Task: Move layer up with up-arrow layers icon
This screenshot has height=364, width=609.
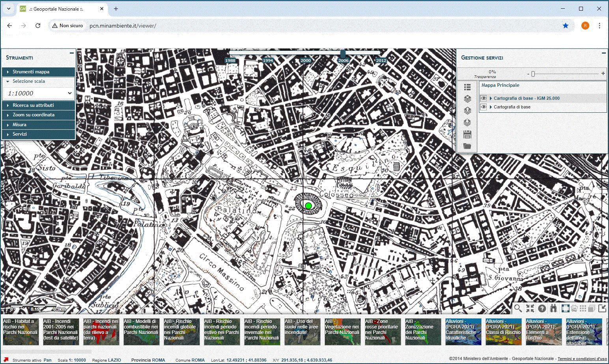Action: click(467, 111)
